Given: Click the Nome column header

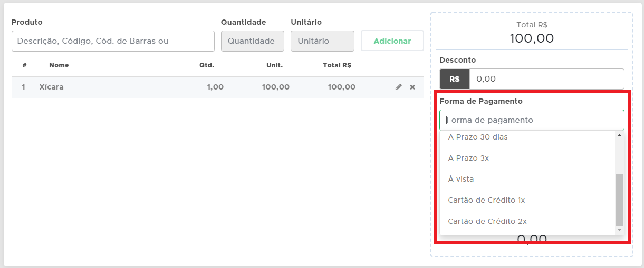Looking at the screenshot, I should [59, 65].
